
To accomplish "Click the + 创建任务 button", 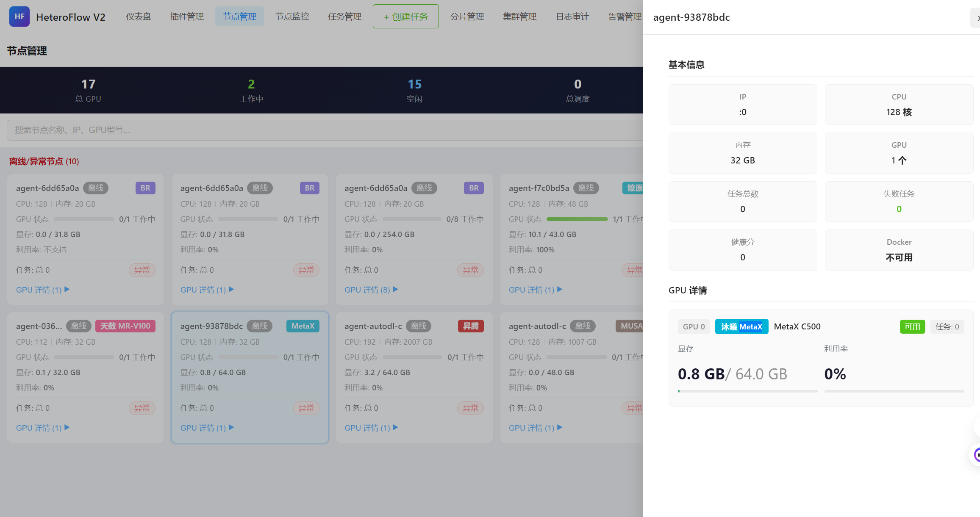I will point(405,17).
